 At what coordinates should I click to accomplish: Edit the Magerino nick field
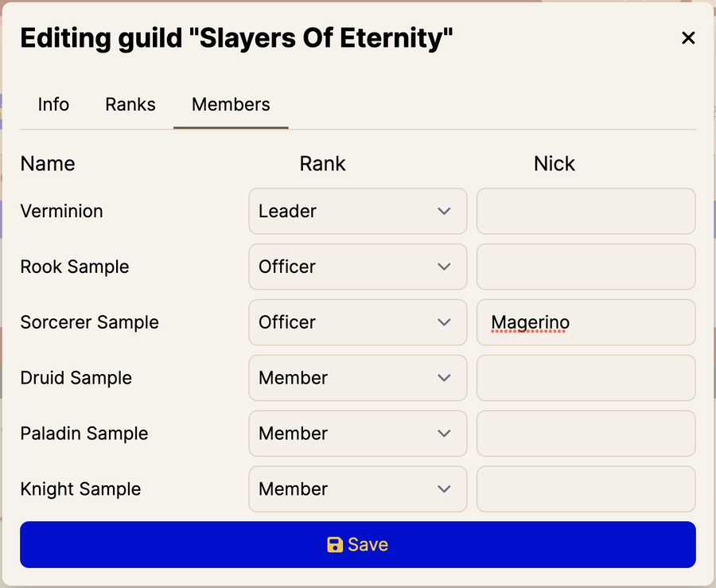[586, 322]
